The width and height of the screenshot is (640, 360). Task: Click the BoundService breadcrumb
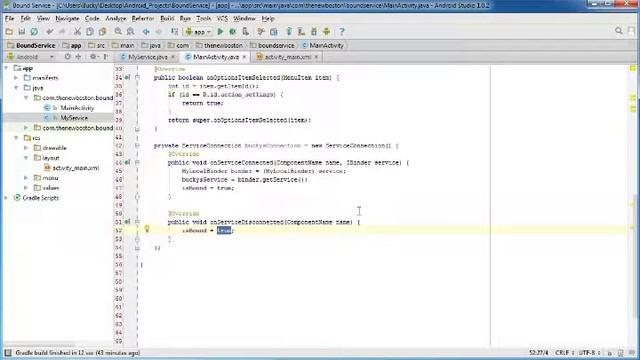point(32,45)
